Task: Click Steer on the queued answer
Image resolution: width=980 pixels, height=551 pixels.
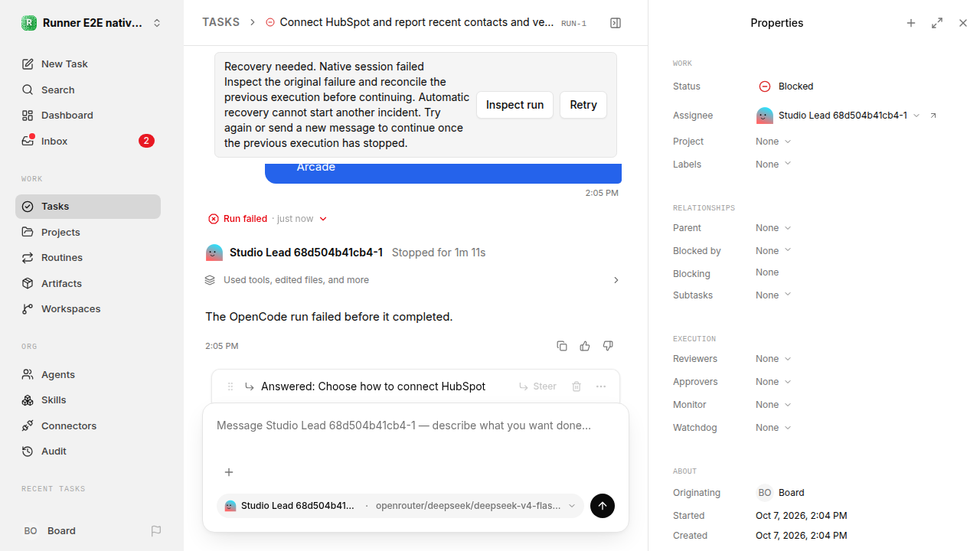Action: click(537, 386)
